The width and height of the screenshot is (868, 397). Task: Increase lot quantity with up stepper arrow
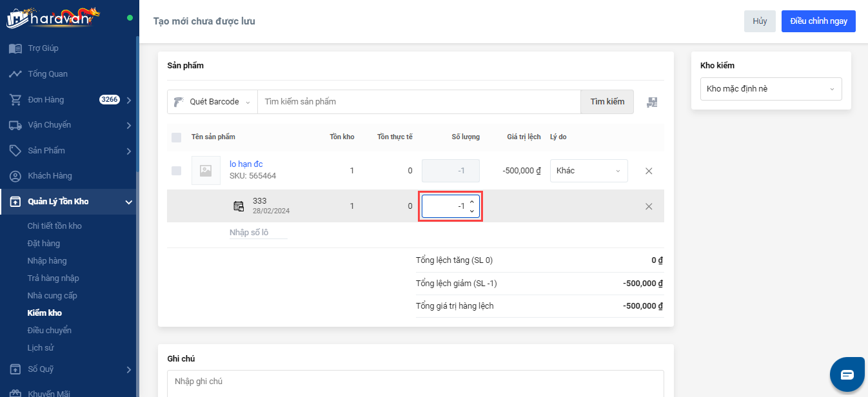472,202
